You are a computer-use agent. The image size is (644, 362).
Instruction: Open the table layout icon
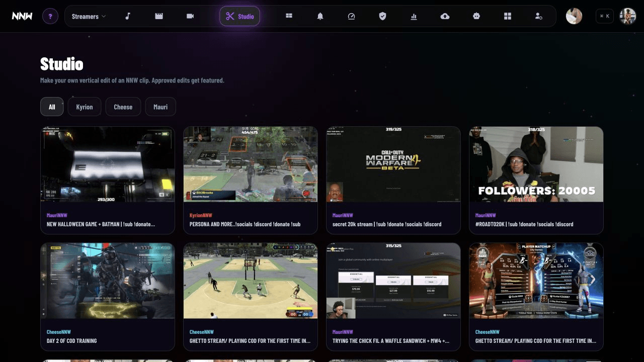[x=289, y=16]
